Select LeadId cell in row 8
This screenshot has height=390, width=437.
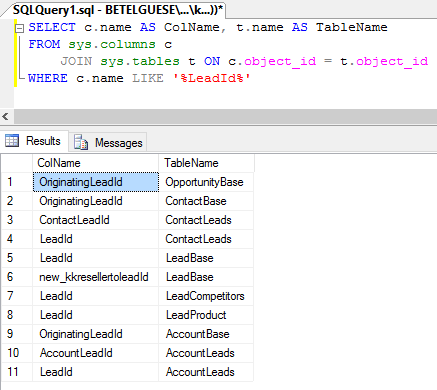coord(96,315)
